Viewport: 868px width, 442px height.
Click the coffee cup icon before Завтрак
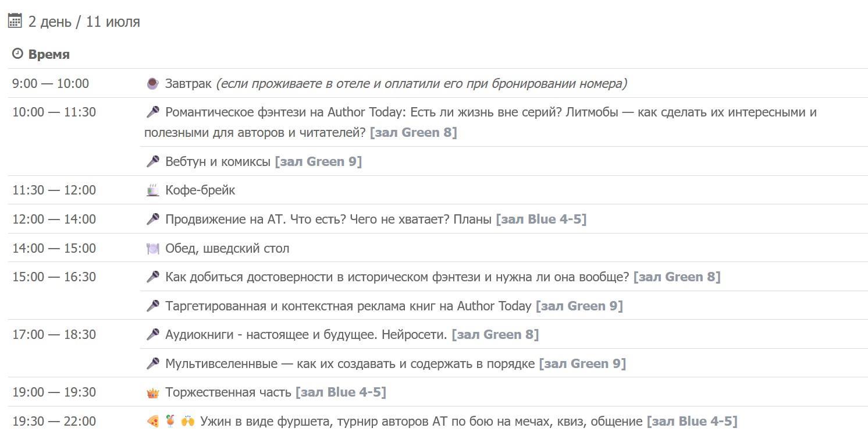(x=152, y=84)
